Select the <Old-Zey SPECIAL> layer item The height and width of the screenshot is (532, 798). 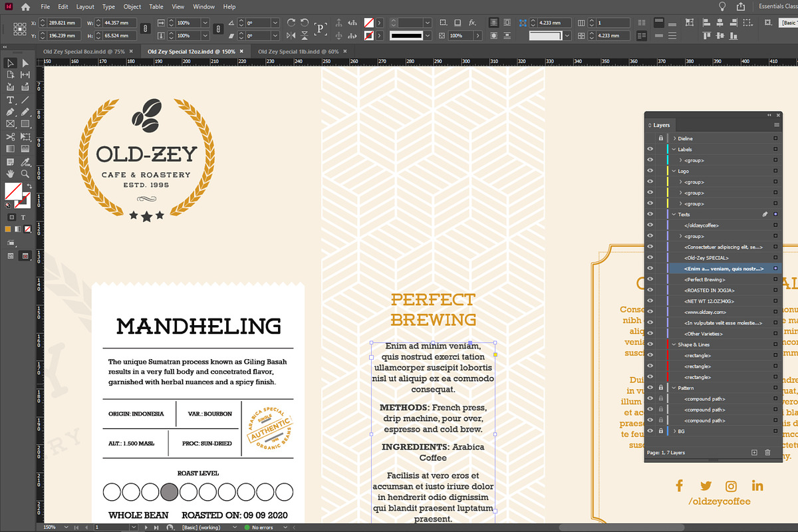[x=707, y=258]
